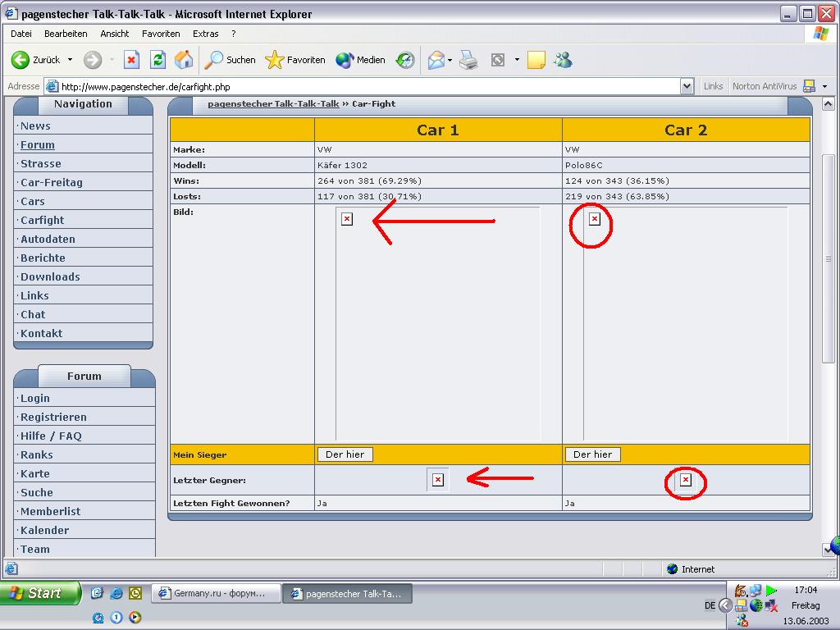Click the green play tray icon
This screenshot has width=840, height=630.
(x=771, y=591)
